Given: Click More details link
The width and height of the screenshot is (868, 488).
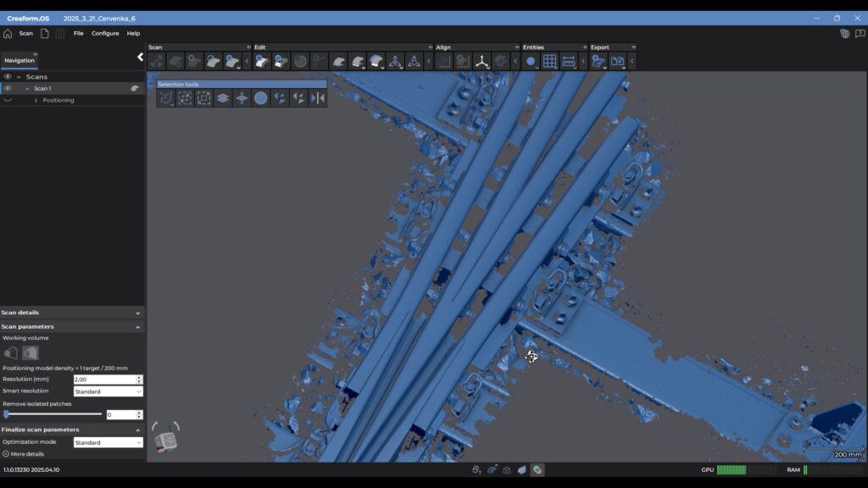Looking at the screenshot, I should 27,454.
